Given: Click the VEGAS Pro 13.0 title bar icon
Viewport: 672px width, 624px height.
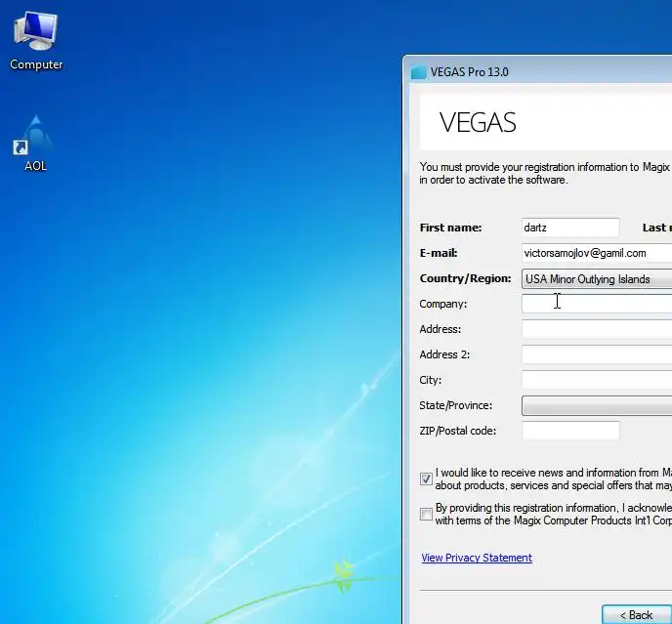Looking at the screenshot, I should click(419, 72).
